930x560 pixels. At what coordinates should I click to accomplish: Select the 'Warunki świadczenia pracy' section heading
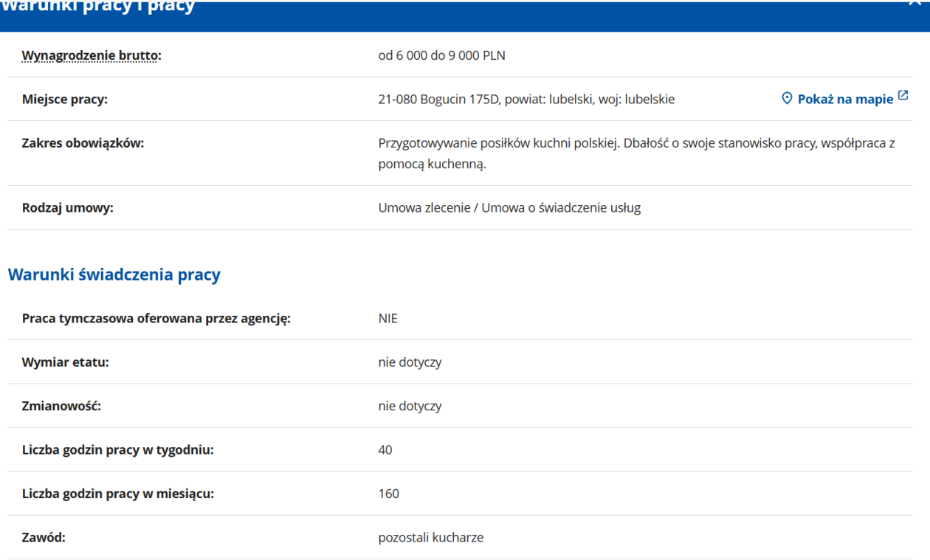pos(114,275)
